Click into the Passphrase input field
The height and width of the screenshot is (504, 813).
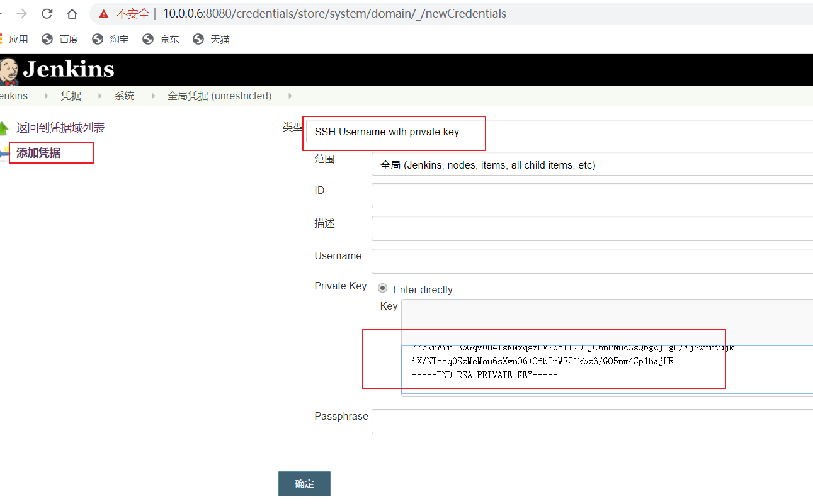point(592,422)
